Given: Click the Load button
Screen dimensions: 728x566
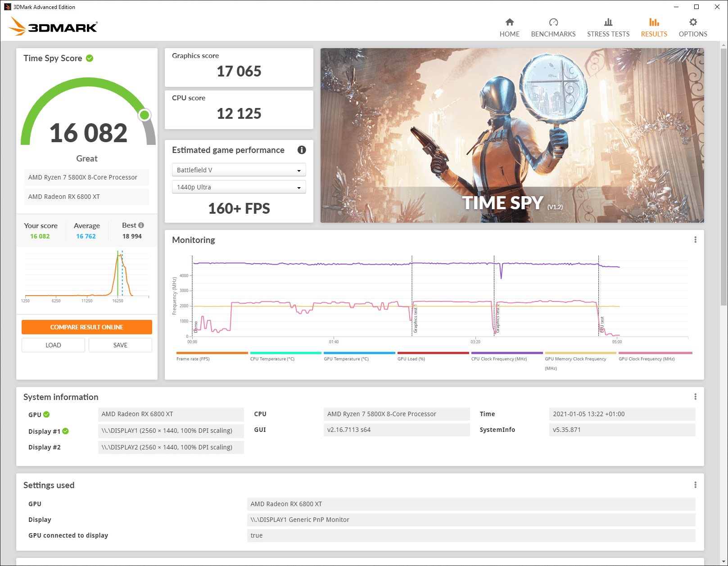Looking at the screenshot, I should point(53,345).
